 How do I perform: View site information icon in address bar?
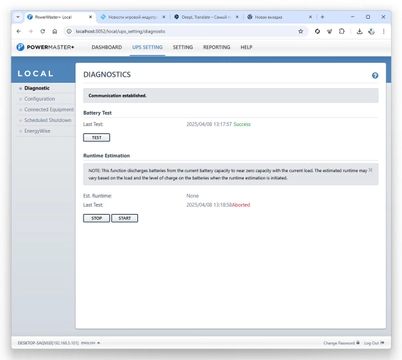pos(69,31)
